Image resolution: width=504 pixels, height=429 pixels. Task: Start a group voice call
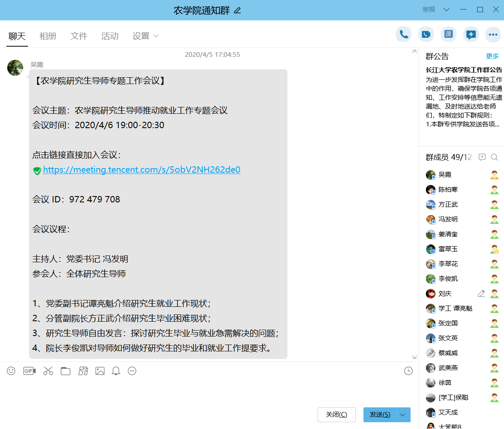pos(403,34)
